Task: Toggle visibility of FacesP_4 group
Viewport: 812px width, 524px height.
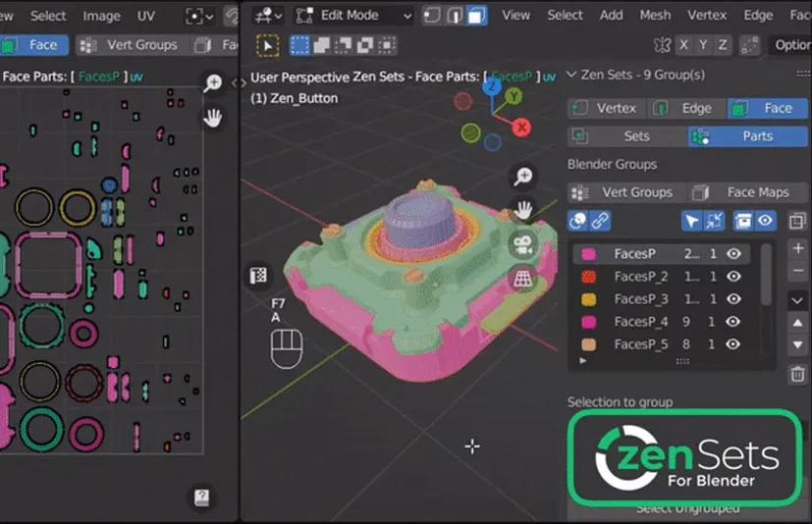Action: click(732, 322)
